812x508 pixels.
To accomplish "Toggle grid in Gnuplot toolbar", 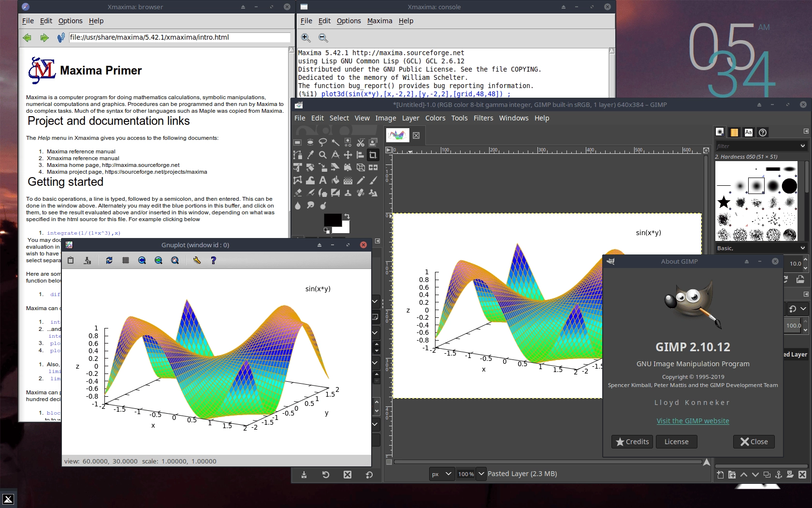I will [126, 260].
